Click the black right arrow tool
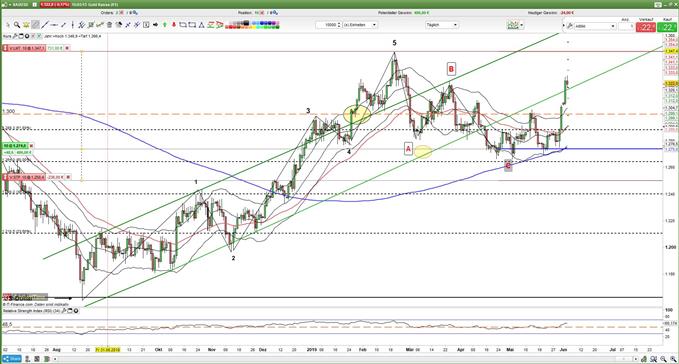The width and height of the screenshot is (679, 364). pyautogui.click(x=155, y=25)
